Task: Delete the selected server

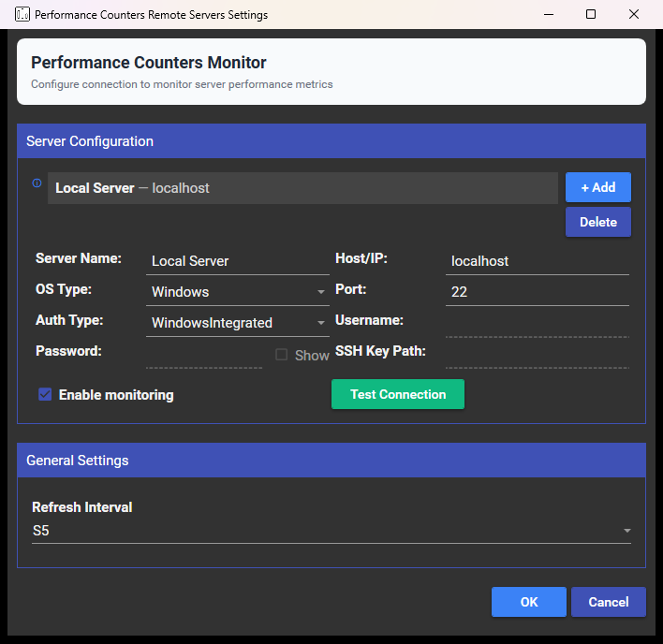Action: [598, 222]
